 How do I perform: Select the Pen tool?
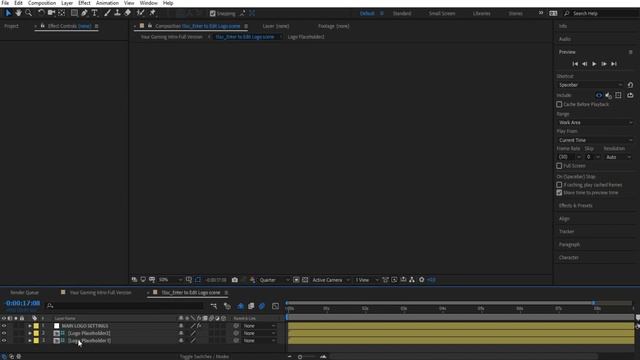point(84,13)
